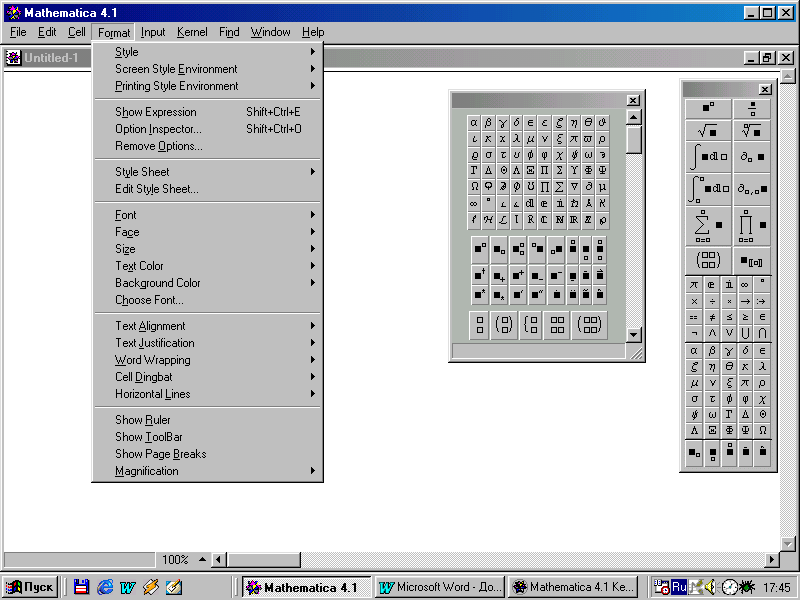Image resolution: width=800 pixels, height=600 pixels.
Task: Click capital Gamma in the scrollable symbol palette
Action: coord(474,170)
